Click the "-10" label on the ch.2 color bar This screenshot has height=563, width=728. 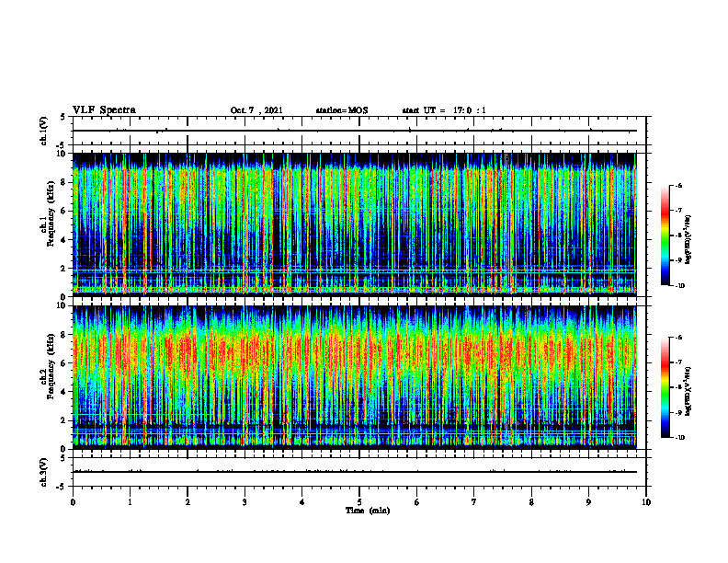pos(679,438)
